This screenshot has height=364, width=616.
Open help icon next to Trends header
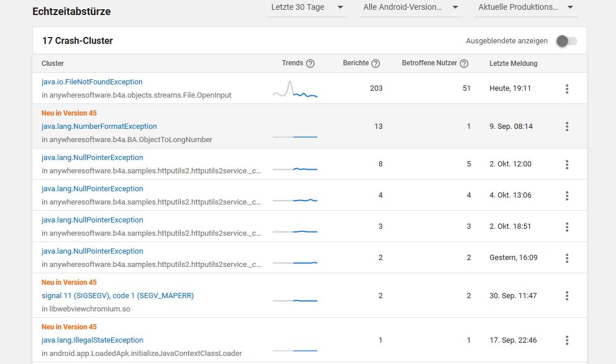click(310, 64)
